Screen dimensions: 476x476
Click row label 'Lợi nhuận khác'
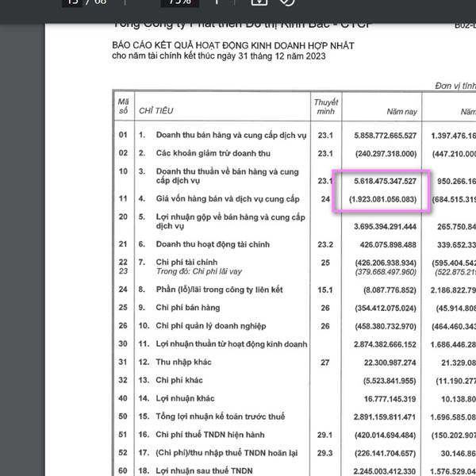185,398
